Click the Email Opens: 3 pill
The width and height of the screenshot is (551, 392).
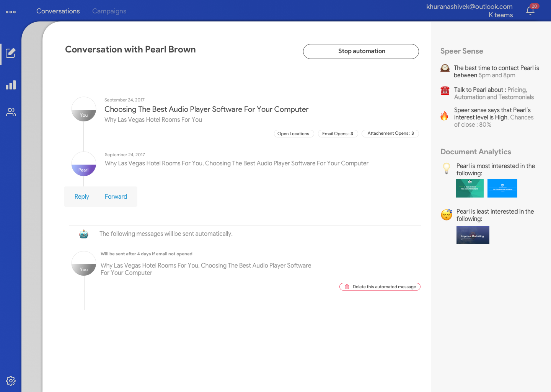[337, 134]
